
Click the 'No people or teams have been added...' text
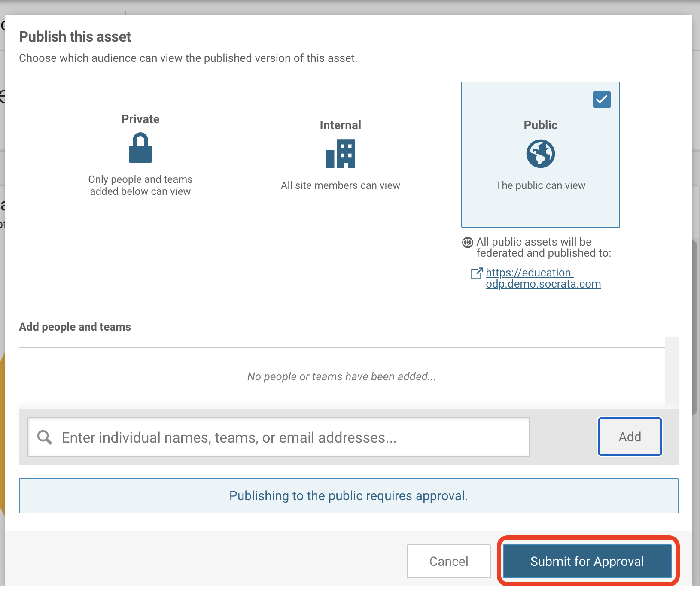pos(342,376)
